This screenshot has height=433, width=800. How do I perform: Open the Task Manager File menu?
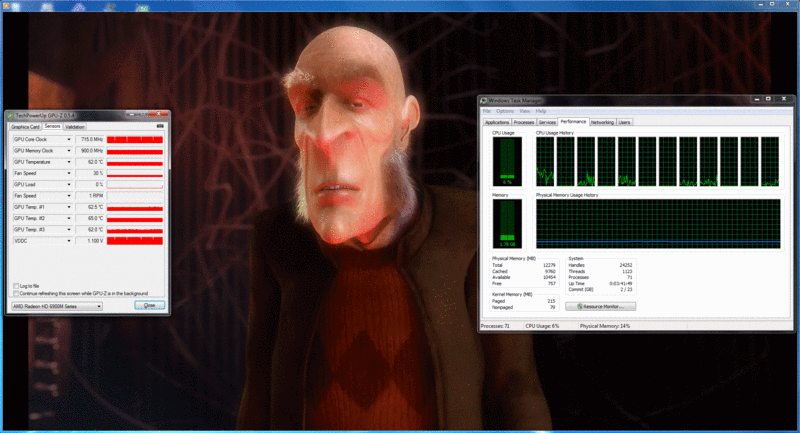tap(487, 111)
